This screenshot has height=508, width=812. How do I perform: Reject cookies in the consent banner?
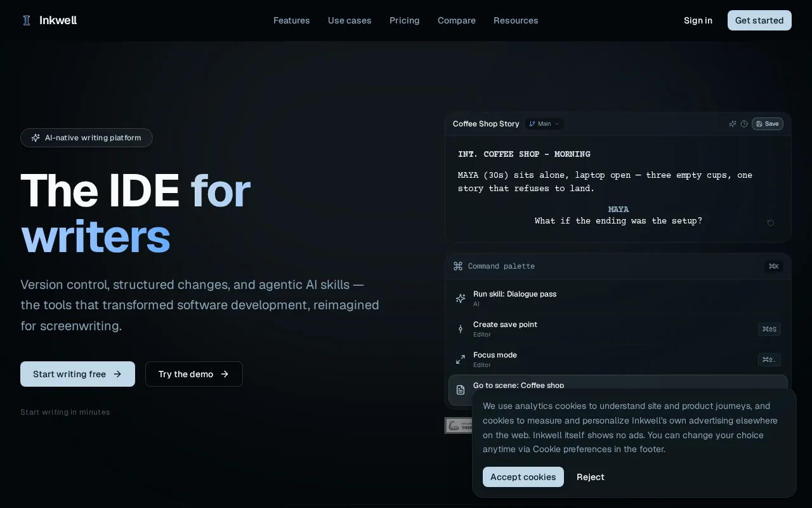point(591,477)
